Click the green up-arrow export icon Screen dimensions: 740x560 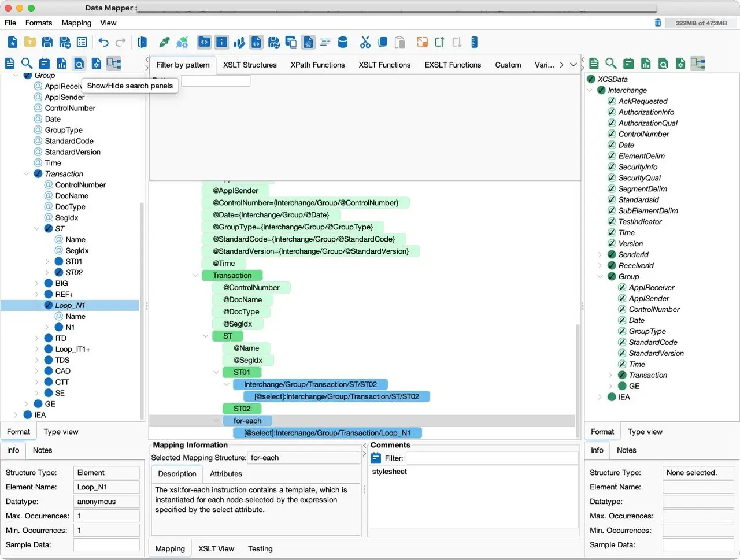(439, 42)
